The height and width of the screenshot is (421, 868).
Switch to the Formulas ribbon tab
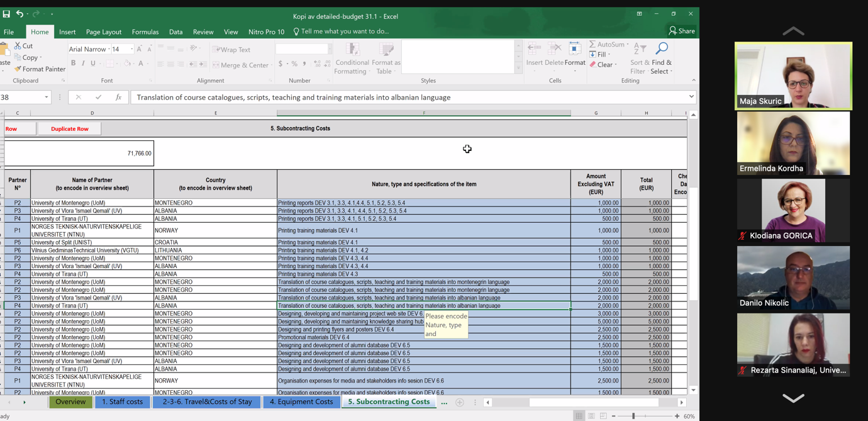(x=145, y=31)
